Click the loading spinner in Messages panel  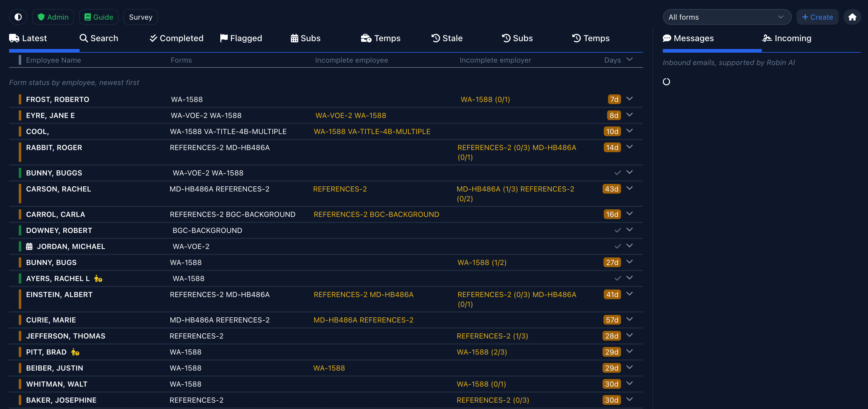pyautogui.click(x=666, y=82)
